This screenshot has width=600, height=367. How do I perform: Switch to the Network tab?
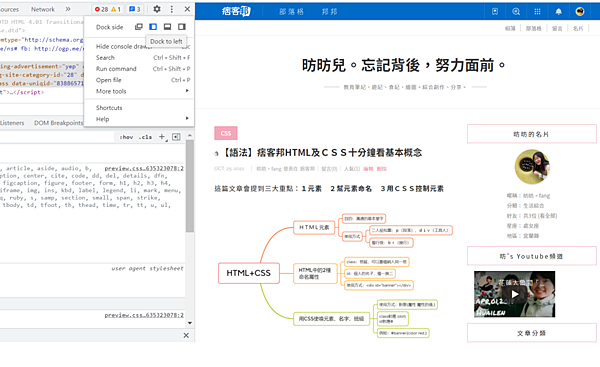click(43, 9)
